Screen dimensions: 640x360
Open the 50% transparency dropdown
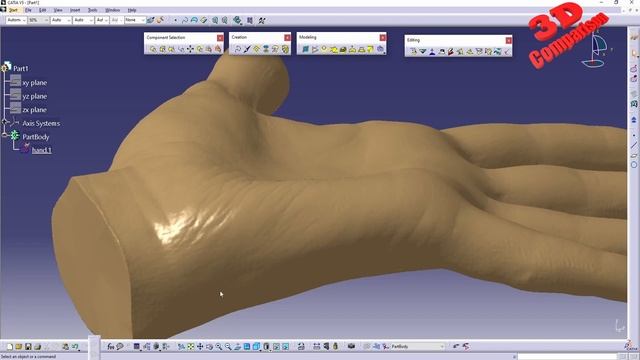(x=39, y=20)
